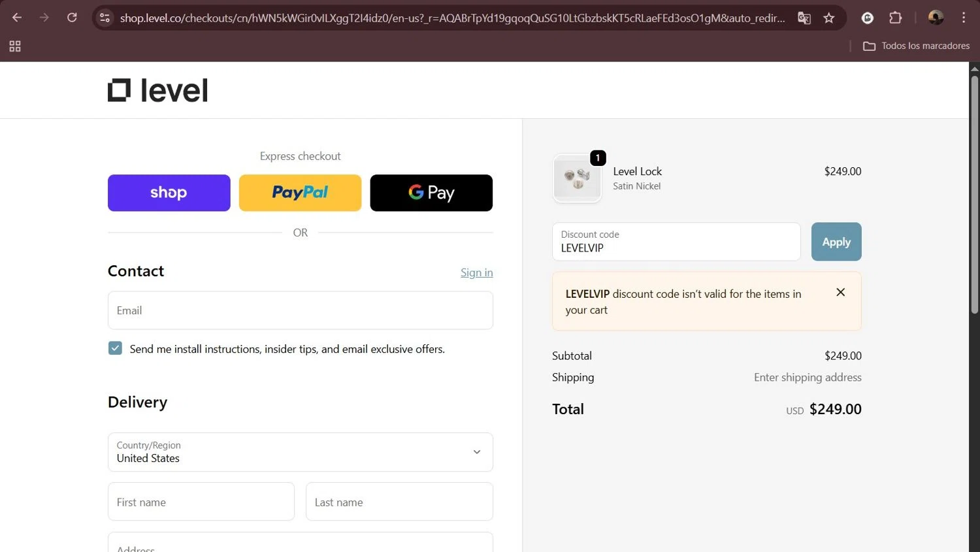Check out with Google Pay
The width and height of the screenshot is (980, 552).
tap(431, 193)
